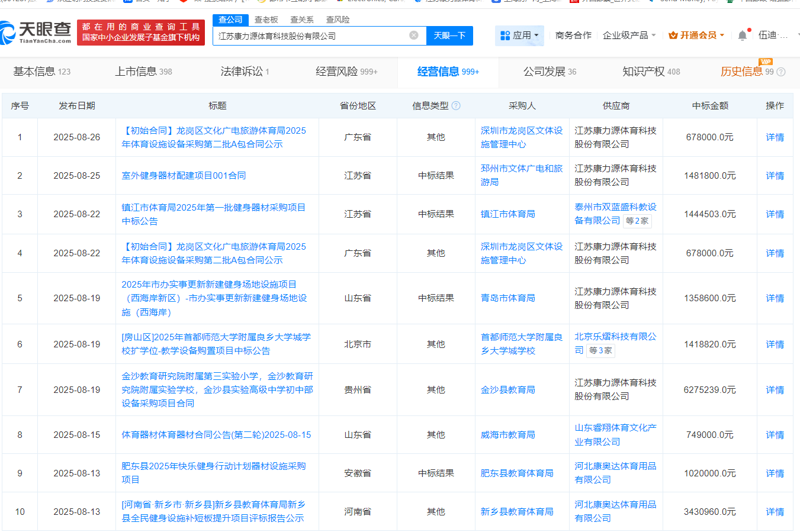Viewport: 800px width, 532px height.
Task: Open the 经营风险 tab
Action: tap(346, 72)
